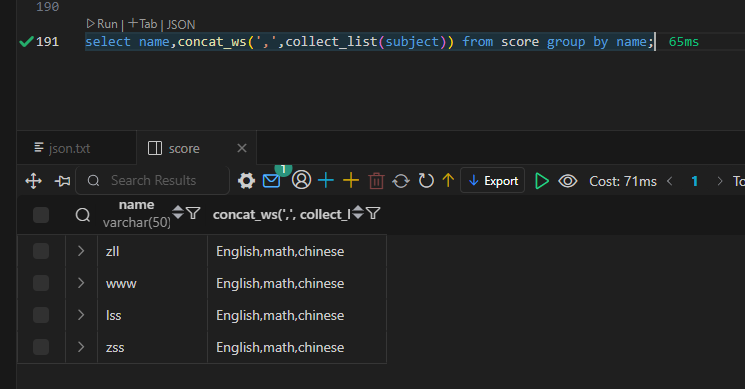Expand the lss row

tap(81, 315)
